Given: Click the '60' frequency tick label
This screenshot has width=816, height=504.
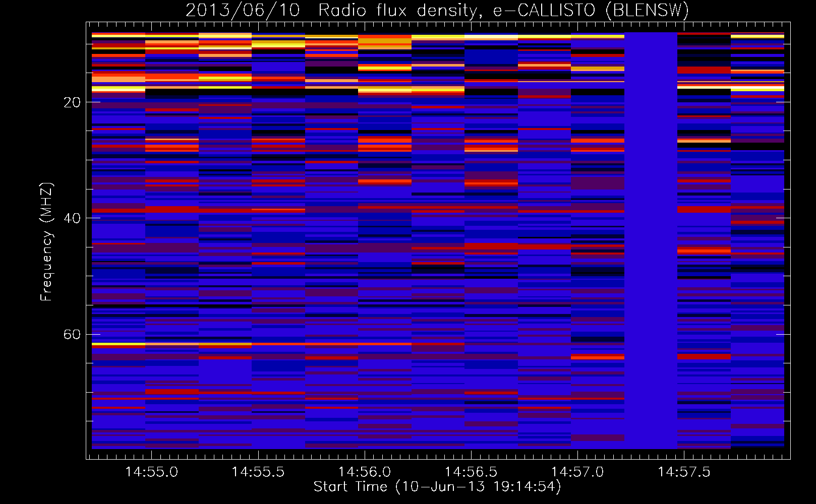Looking at the screenshot, I should (x=72, y=335).
